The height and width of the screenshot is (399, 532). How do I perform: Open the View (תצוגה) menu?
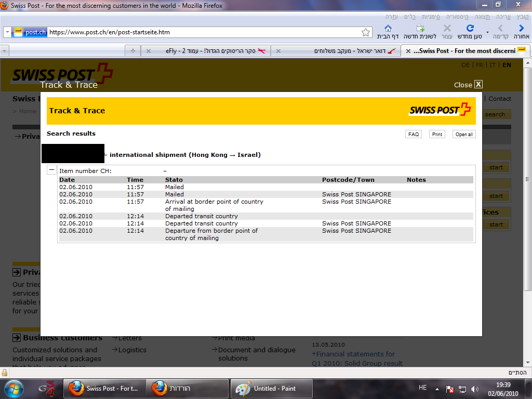[482, 17]
